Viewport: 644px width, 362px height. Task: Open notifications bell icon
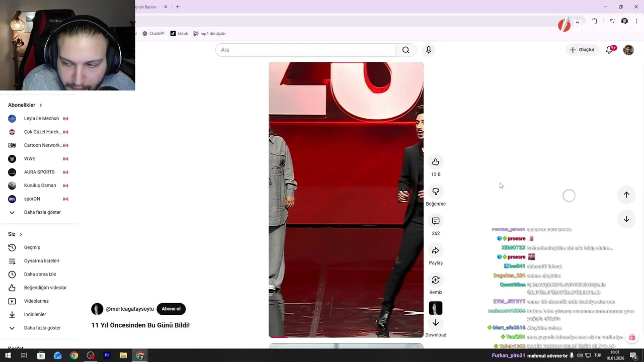pos(609,50)
